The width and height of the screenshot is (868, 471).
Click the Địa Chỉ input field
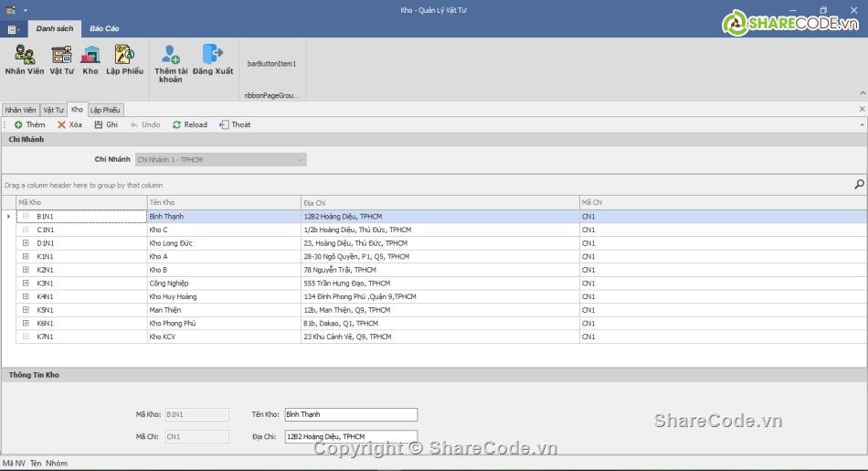351,436
